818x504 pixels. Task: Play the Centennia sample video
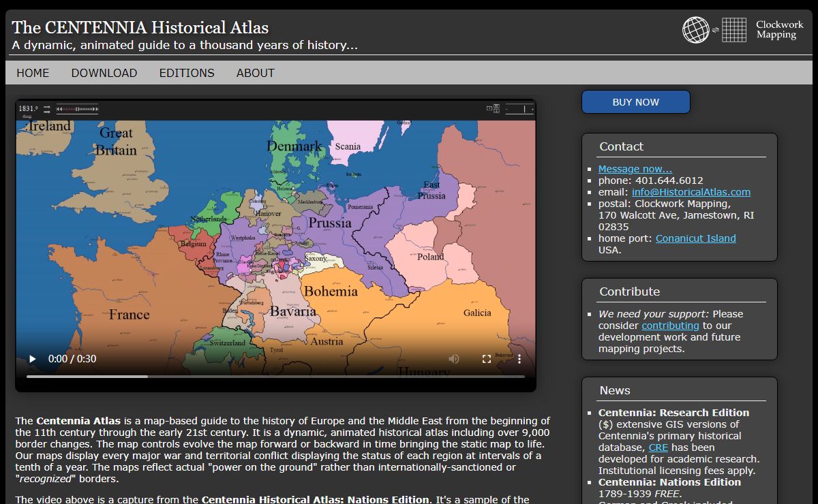coord(32,359)
